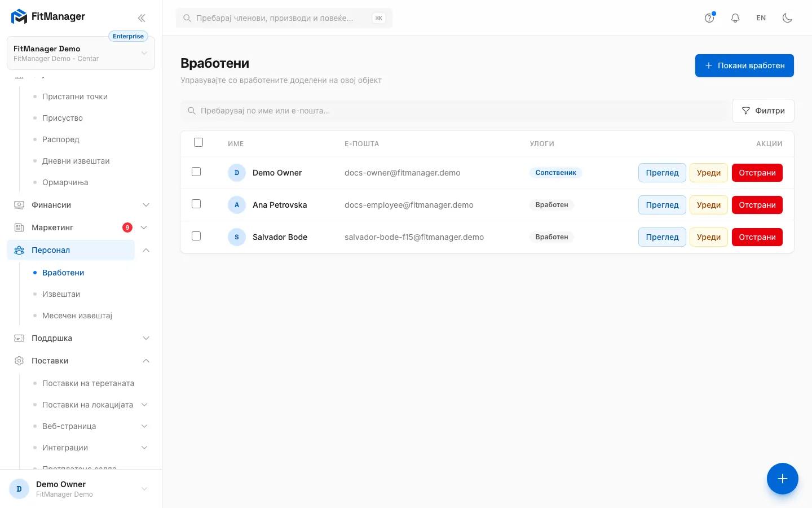Toggle dark mode with the moon icon
Image resolution: width=812 pixels, height=508 pixels.
(788, 18)
